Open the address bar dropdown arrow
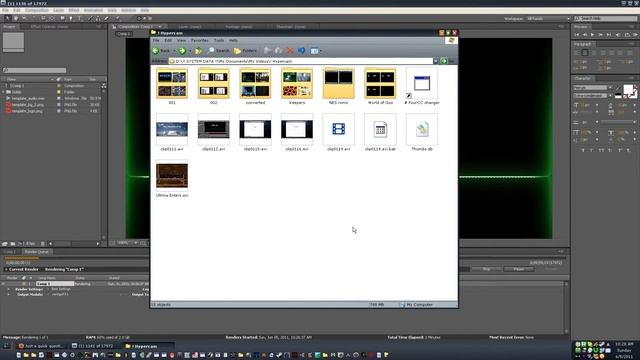 [436, 61]
